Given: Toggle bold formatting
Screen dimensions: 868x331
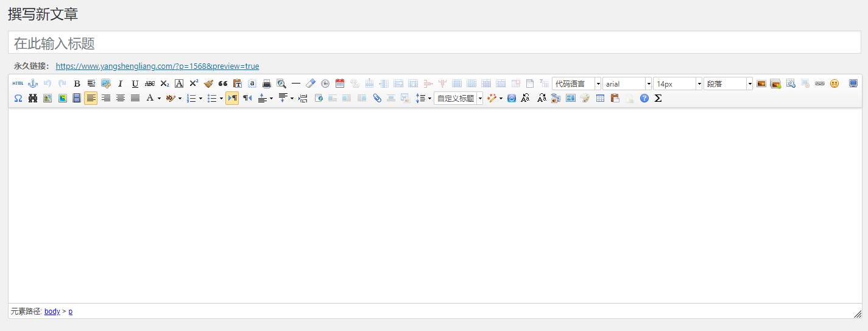Looking at the screenshot, I should click(x=77, y=84).
